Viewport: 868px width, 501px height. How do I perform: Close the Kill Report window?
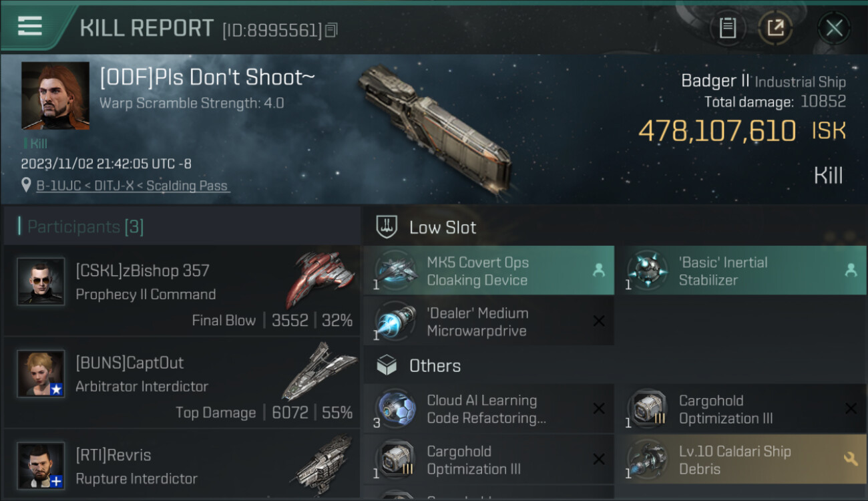834,28
